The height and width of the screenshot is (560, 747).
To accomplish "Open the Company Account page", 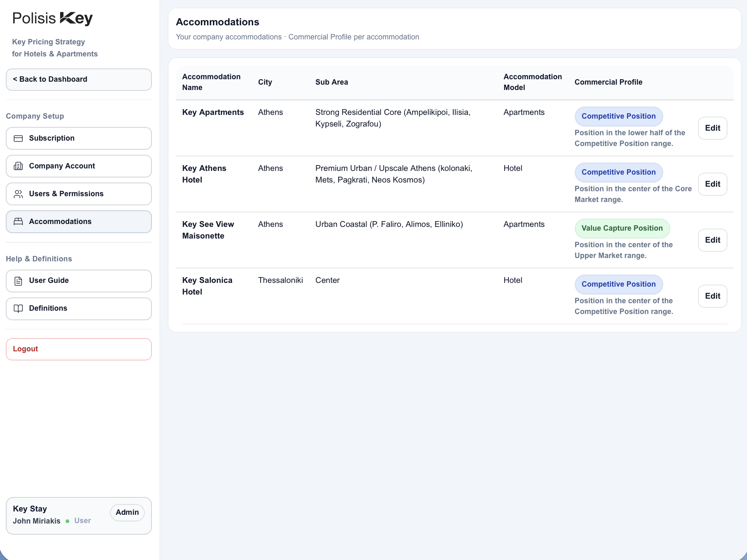I will pos(79,166).
